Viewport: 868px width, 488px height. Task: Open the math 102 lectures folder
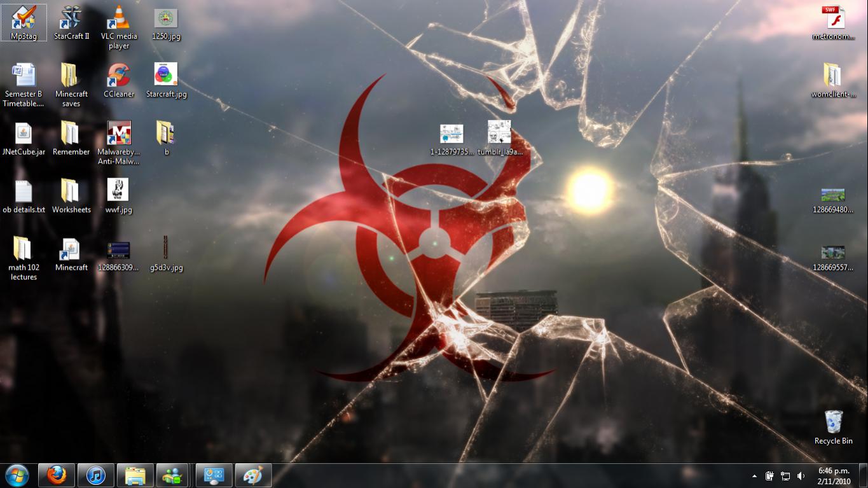point(24,259)
